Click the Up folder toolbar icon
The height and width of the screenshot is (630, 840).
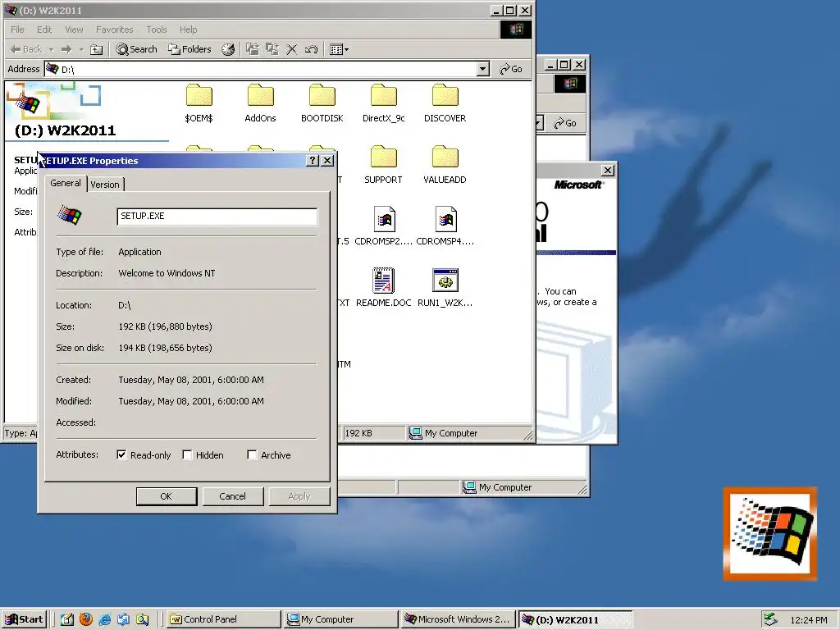tap(97, 50)
